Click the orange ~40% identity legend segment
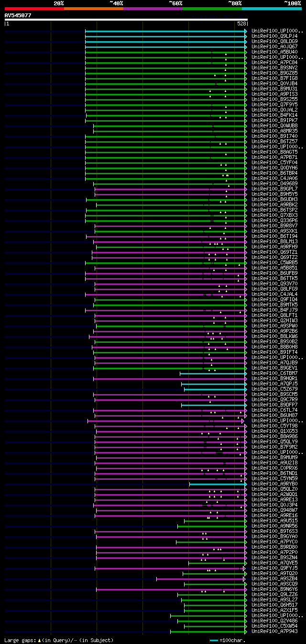The image size is (306, 644). tap(94, 8)
